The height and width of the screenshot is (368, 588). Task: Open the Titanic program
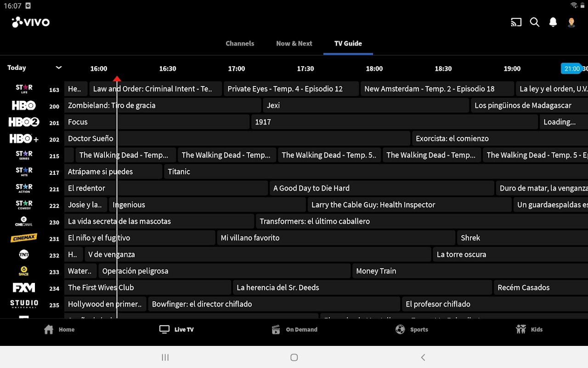[x=376, y=172]
